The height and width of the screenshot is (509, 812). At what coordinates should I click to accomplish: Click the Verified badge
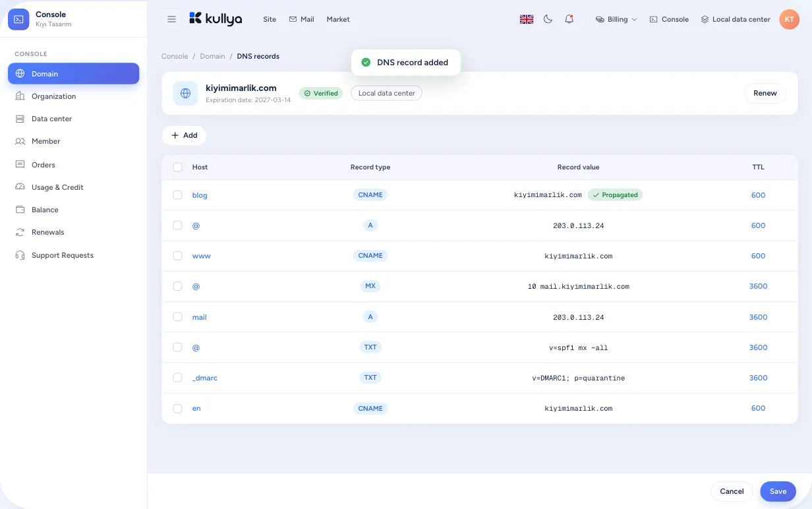tap(321, 93)
